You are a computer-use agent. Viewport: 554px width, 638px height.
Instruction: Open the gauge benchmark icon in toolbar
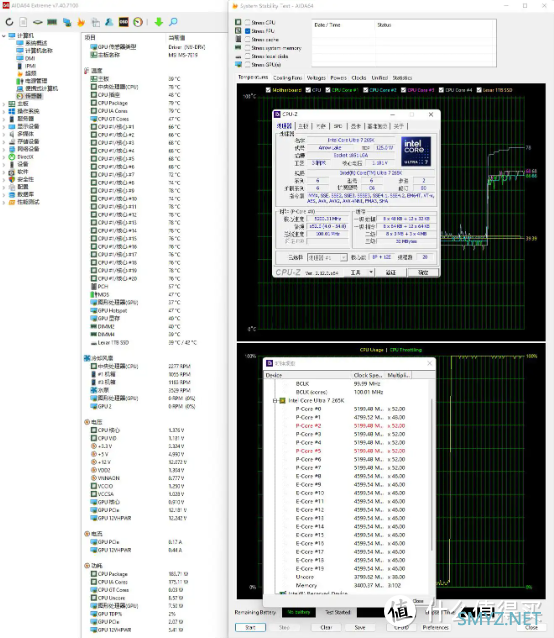tap(138, 22)
